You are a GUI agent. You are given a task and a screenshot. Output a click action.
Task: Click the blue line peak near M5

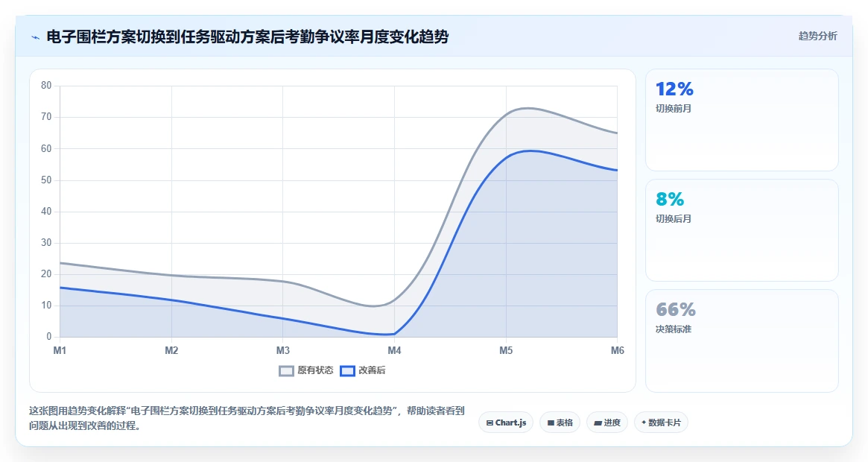tap(530, 151)
